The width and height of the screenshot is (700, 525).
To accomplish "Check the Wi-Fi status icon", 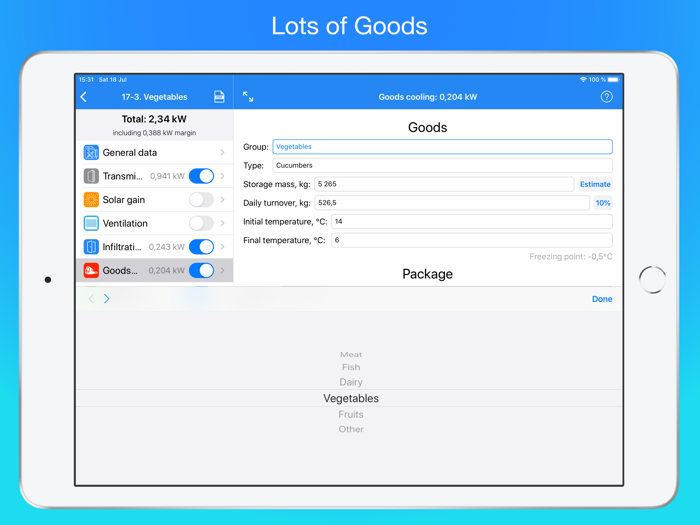I will pyautogui.click(x=583, y=79).
